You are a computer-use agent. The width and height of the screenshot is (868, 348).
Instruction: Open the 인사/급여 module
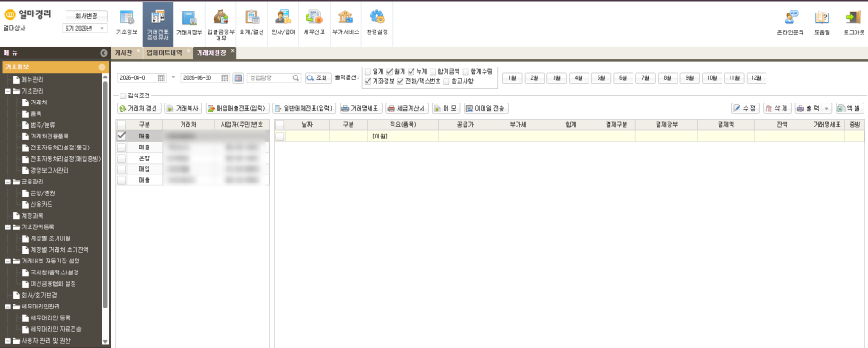[282, 22]
